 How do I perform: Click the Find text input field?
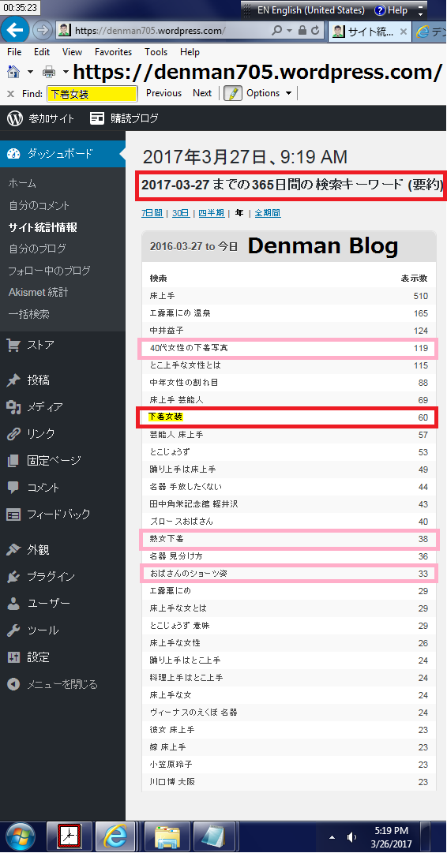92,94
